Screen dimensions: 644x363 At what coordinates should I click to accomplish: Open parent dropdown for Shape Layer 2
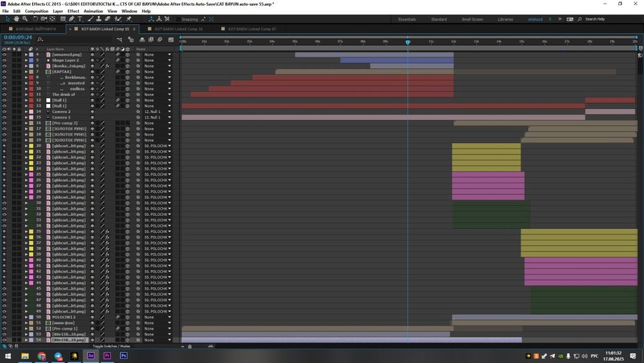pyautogui.click(x=158, y=60)
